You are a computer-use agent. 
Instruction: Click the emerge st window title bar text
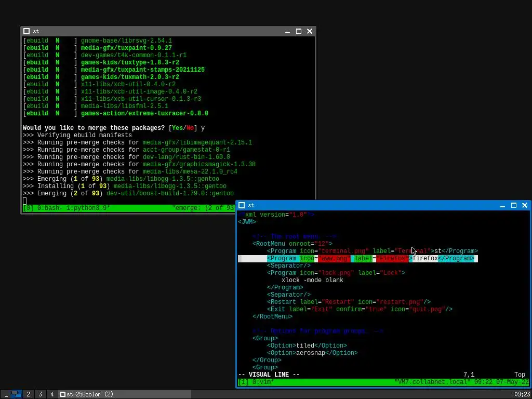coord(36,31)
